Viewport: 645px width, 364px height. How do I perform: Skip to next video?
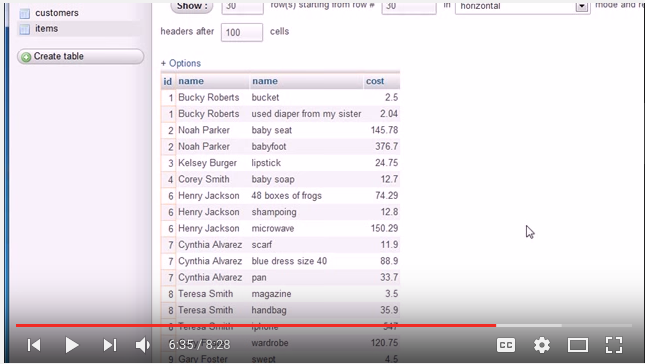110,345
